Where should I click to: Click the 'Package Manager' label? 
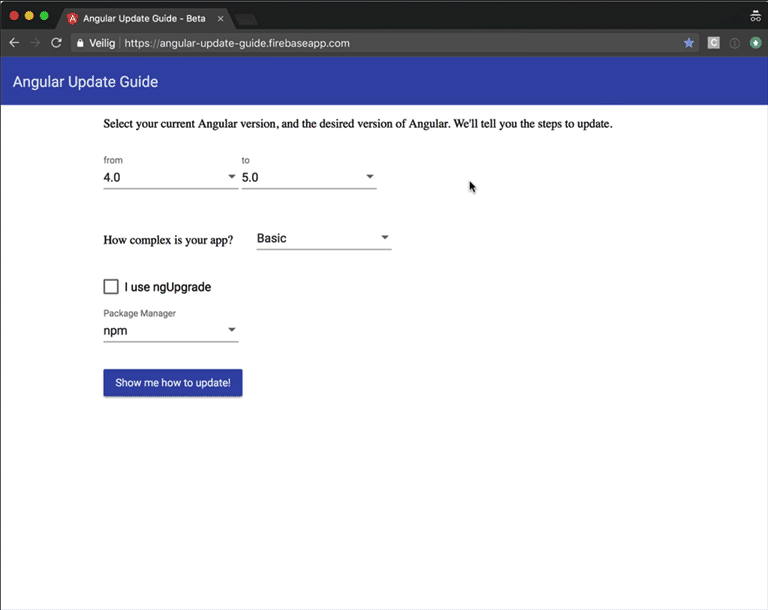point(140,313)
